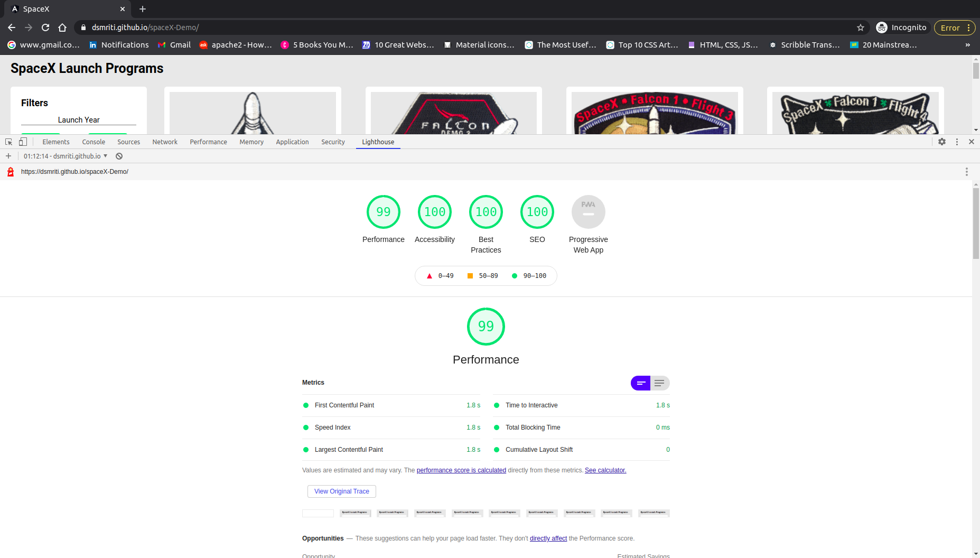The image size is (980, 558).
Task: Open the DevTools customize three-dot menu
Action: [957, 142]
